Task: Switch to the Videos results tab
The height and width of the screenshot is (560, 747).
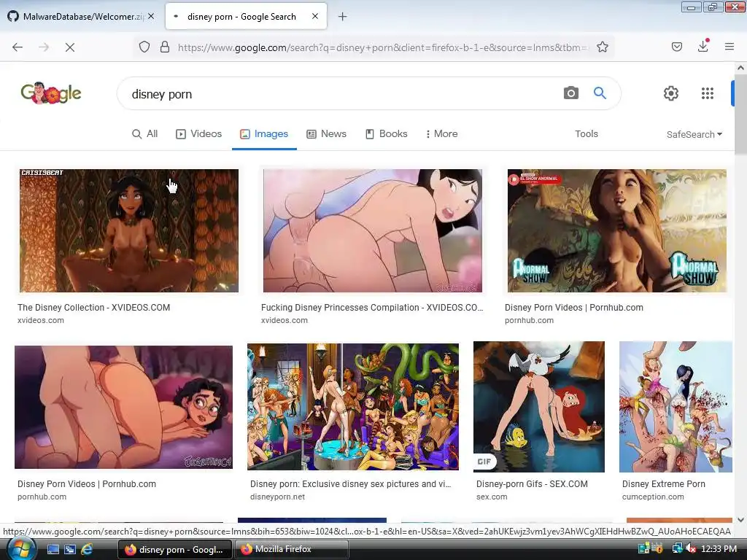Action: click(199, 134)
